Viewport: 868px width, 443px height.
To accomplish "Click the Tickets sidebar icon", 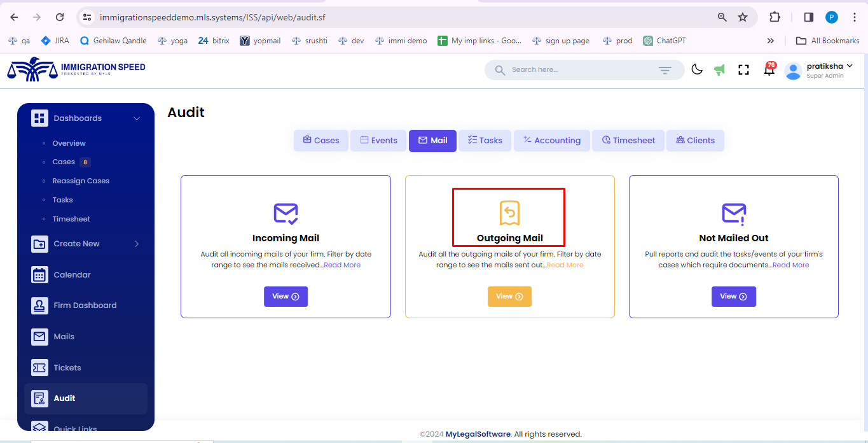I will (39, 367).
